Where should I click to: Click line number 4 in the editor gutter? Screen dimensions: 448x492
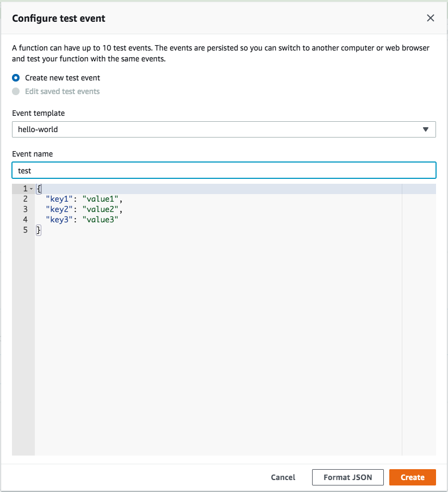click(26, 220)
